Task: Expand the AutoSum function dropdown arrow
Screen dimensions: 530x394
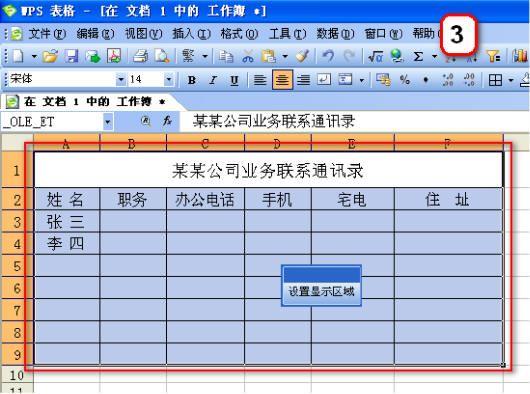Action: tap(435, 56)
